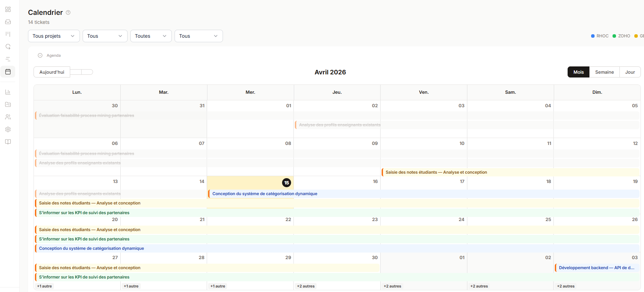Click the blue RHOC legend dot
The height and width of the screenshot is (292, 644).
[593, 36]
